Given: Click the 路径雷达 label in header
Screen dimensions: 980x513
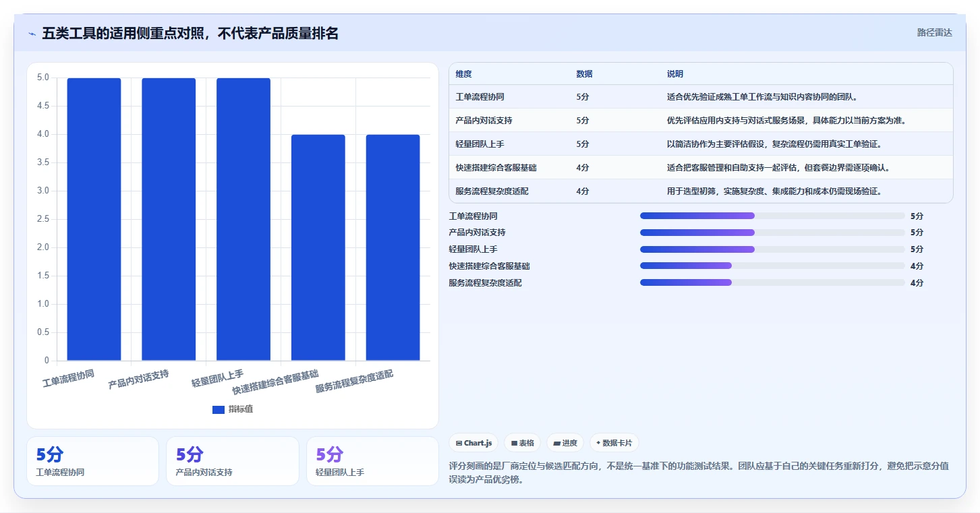Looking at the screenshot, I should pyautogui.click(x=934, y=32).
